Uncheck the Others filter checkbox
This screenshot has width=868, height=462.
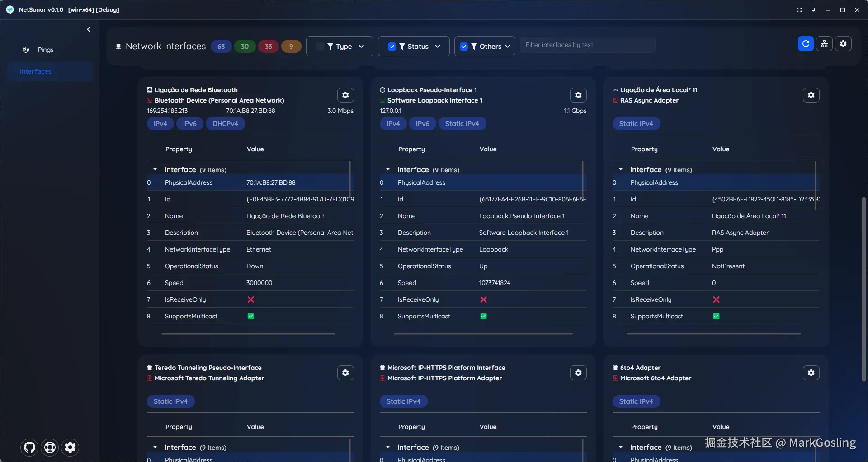coord(464,47)
